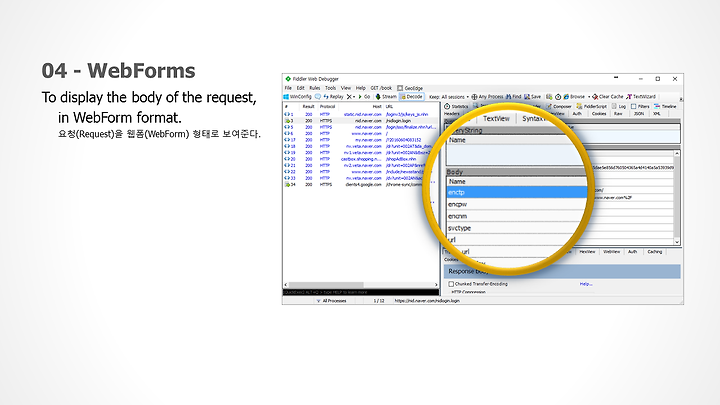Open the dropdown arrow next to Browse
The width and height of the screenshot is (720, 405).
coord(589,97)
